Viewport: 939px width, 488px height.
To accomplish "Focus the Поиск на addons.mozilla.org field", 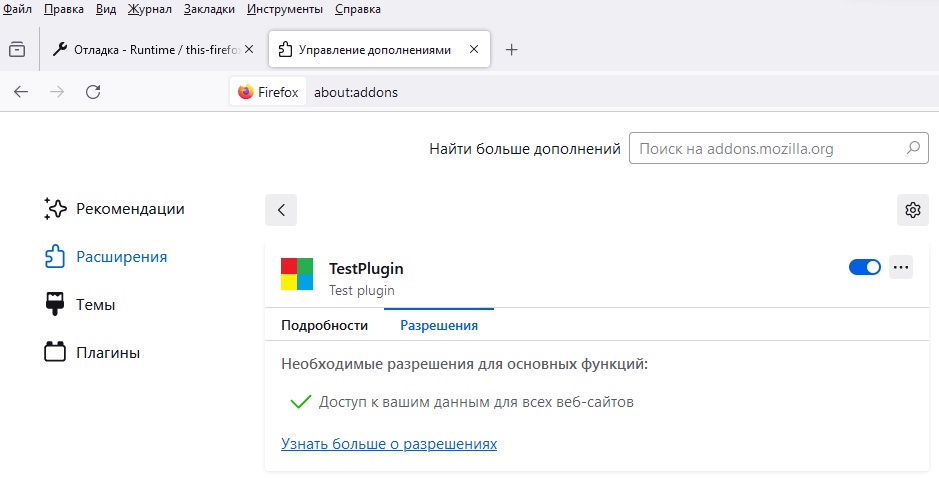I will point(779,148).
